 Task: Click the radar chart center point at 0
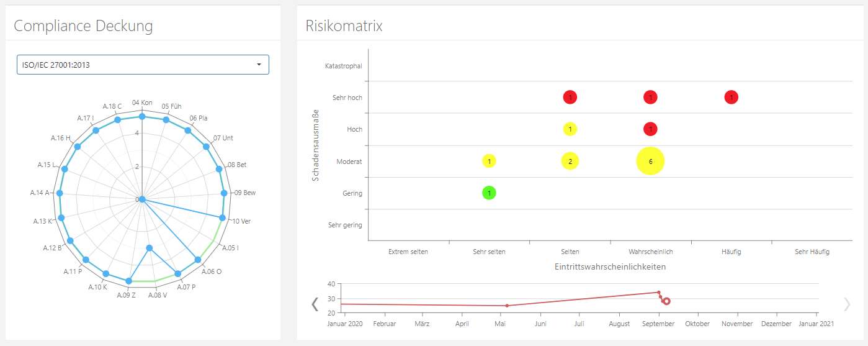pyautogui.click(x=142, y=199)
